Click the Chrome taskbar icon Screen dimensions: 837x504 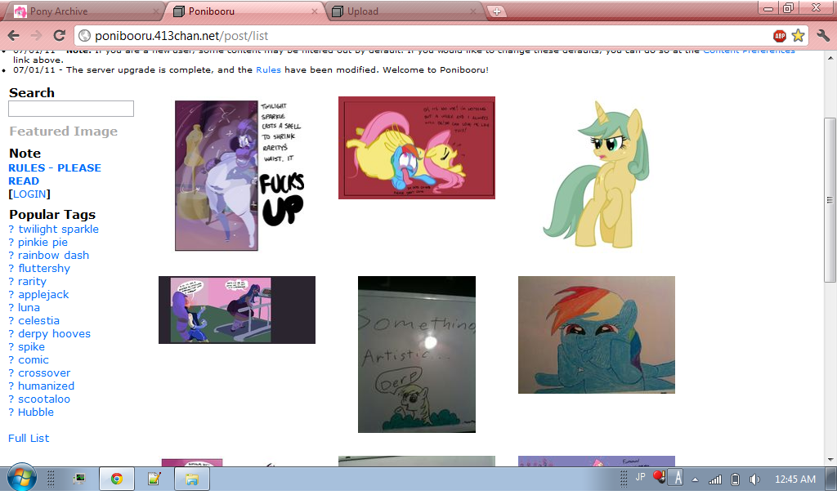pyautogui.click(x=116, y=479)
